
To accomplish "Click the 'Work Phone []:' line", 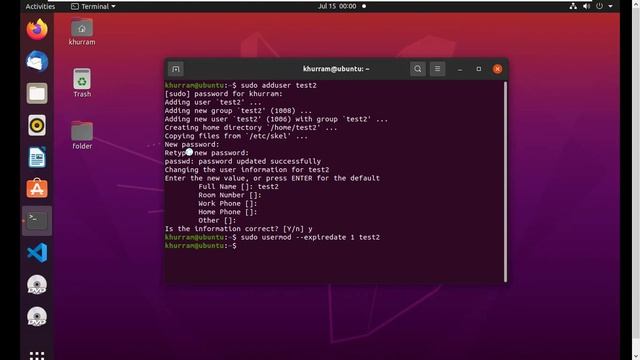I will pyautogui.click(x=228, y=203).
